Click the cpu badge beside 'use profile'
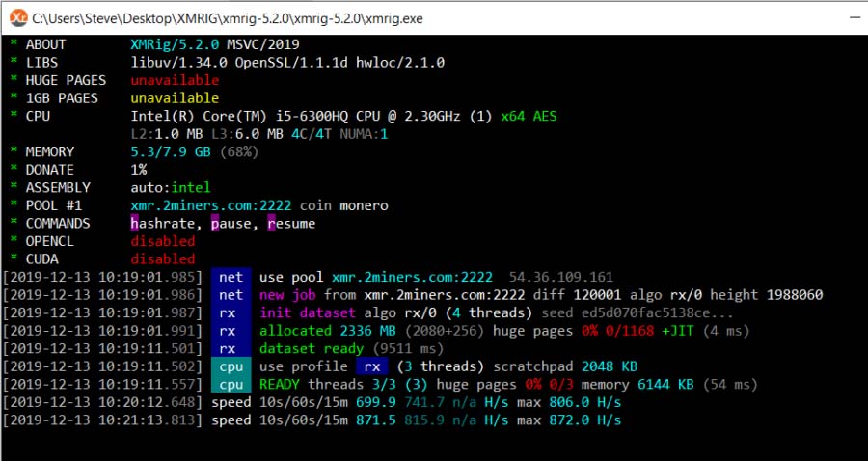868x461 pixels. (231, 366)
